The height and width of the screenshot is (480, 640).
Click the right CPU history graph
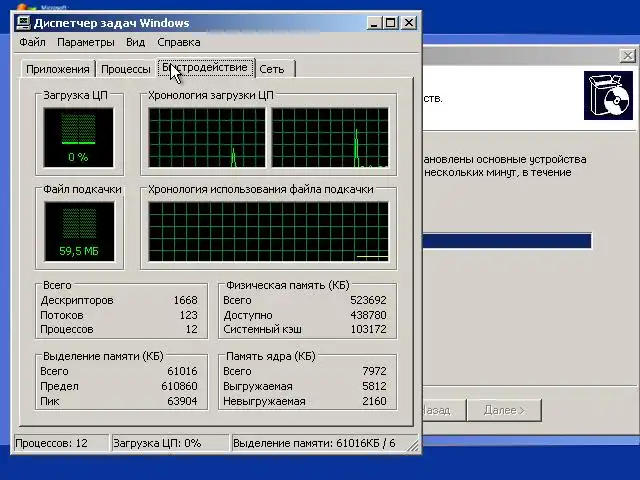point(330,138)
